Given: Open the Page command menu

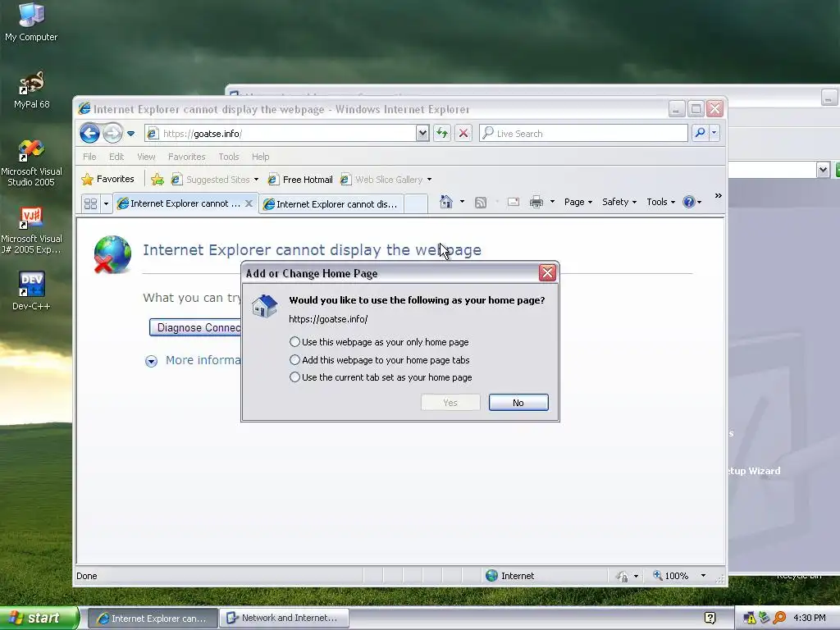Looking at the screenshot, I should pyautogui.click(x=578, y=202).
